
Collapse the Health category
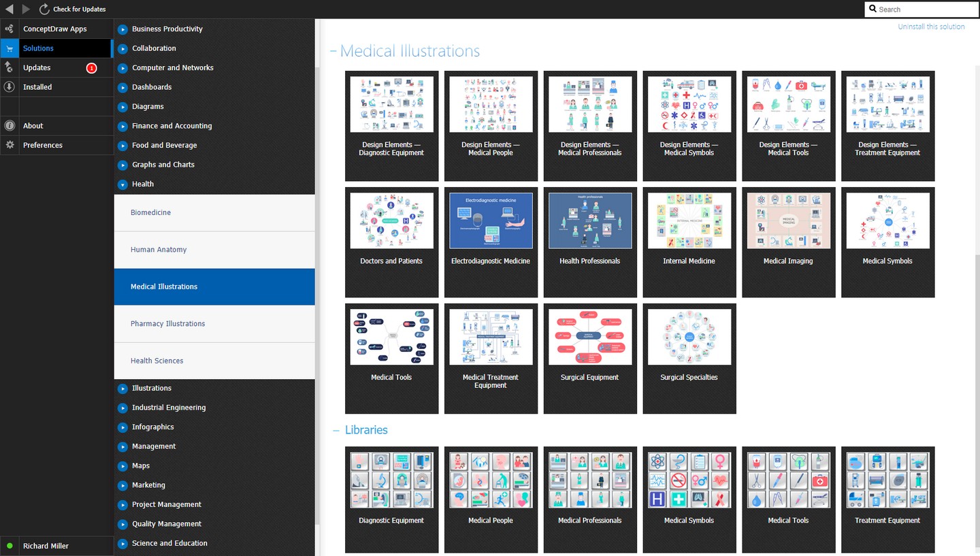pyautogui.click(x=122, y=184)
